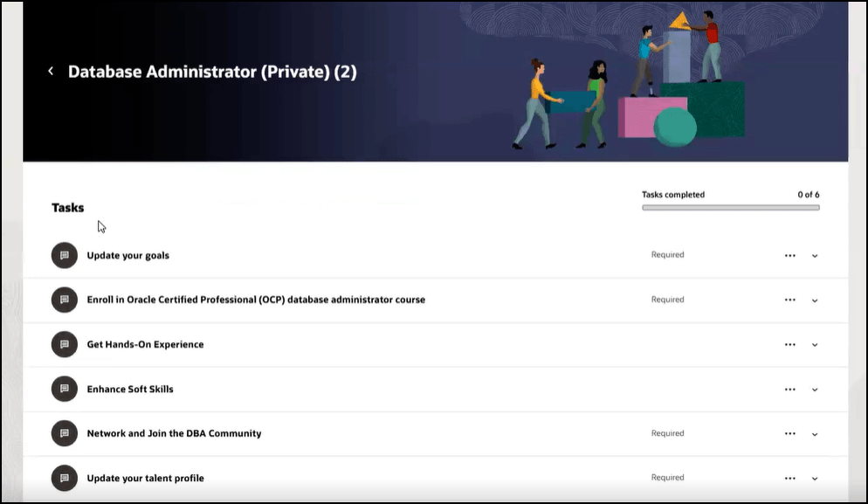Viewport: 868px width, 504px height.
Task: Click the Update your talent profile icon
Action: coord(65,478)
